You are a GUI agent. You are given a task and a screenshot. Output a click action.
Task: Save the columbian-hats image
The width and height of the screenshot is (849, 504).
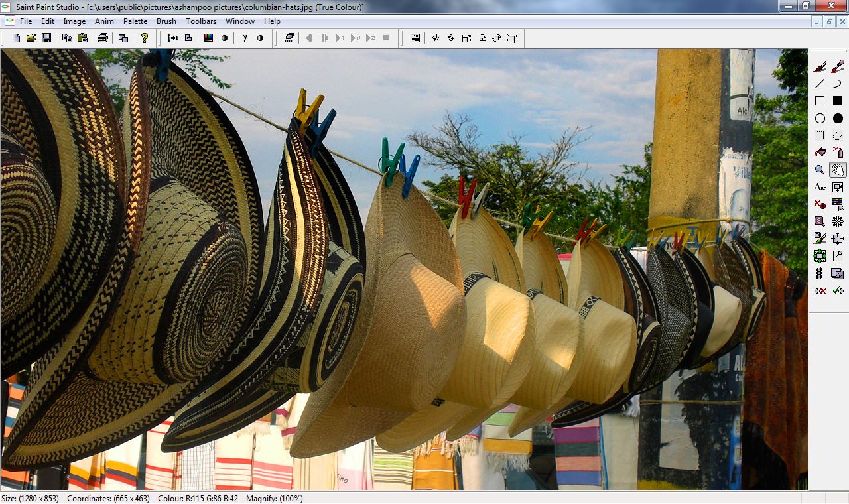(x=46, y=38)
